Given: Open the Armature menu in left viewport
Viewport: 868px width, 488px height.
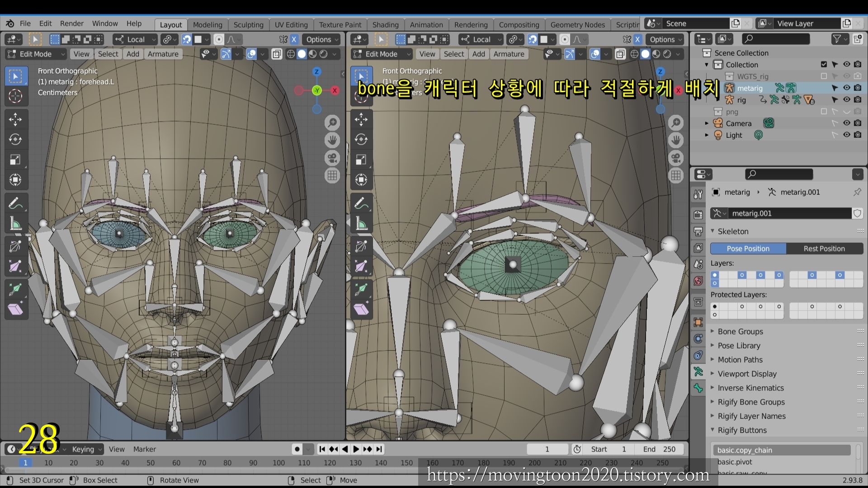Looking at the screenshot, I should tap(163, 54).
